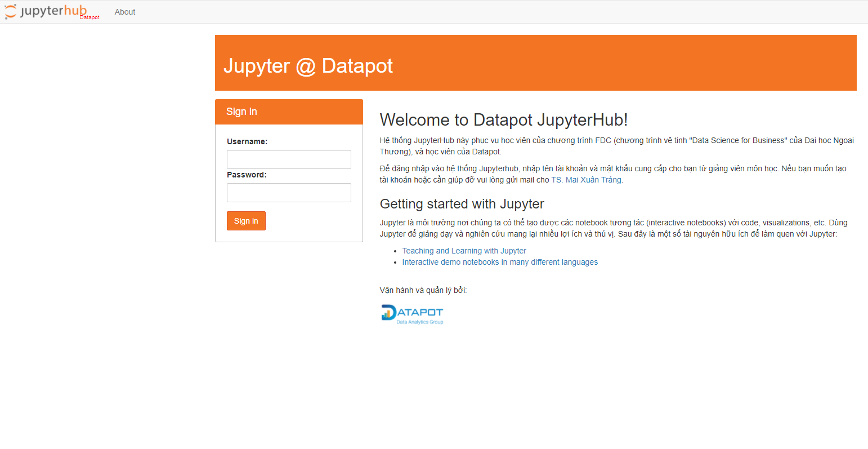Click the Password: label
This screenshot has height=449, width=868.
247,175
